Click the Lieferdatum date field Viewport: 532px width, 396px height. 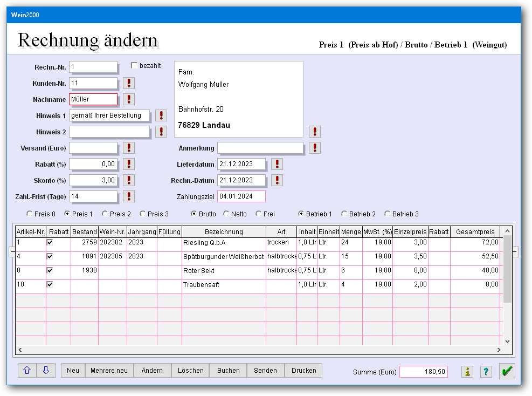point(241,164)
